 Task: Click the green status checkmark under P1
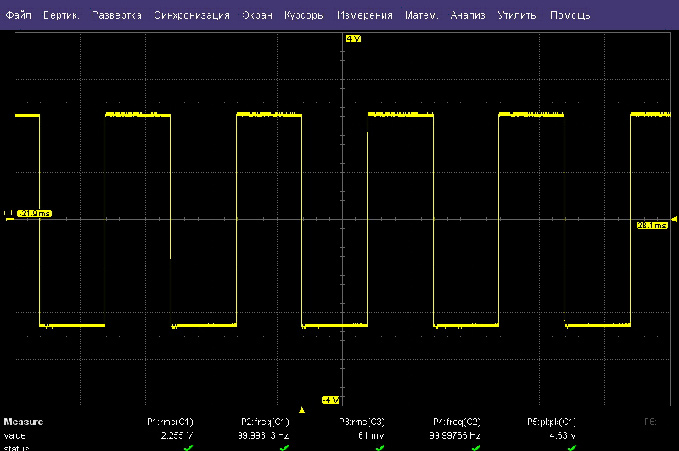pos(186,447)
